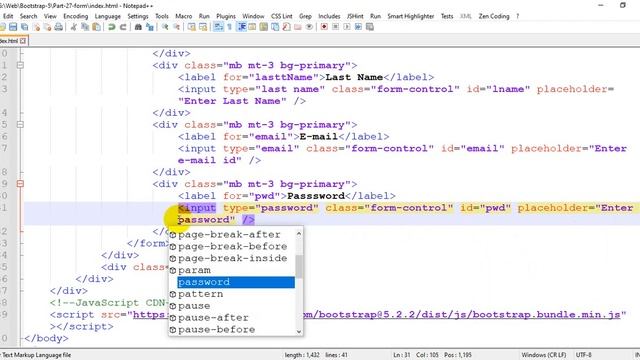The width and height of the screenshot is (640, 360).
Task: Click the User Defined Language icon
Action: 252,27
